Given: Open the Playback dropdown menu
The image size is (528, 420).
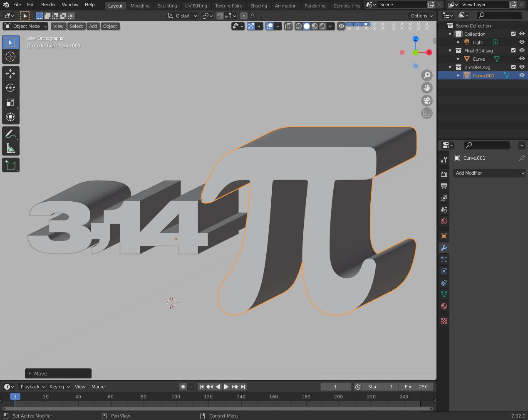Looking at the screenshot, I should point(32,387).
